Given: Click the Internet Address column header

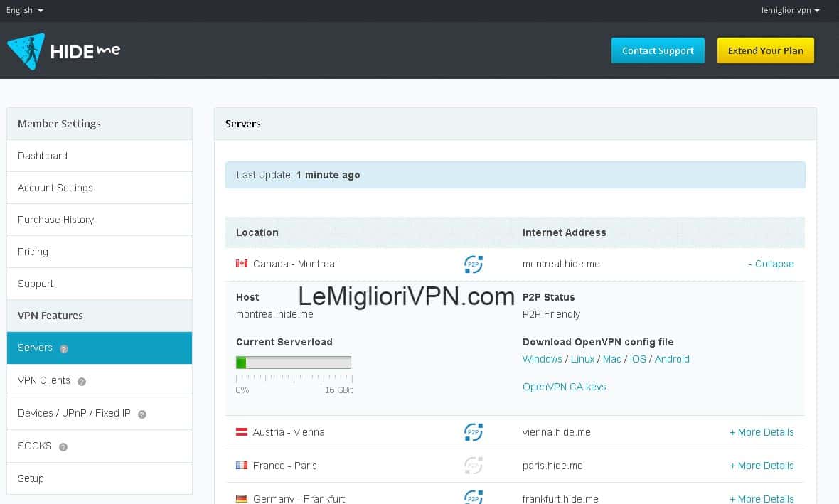Looking at the screenshot, I should click(564, 232).
